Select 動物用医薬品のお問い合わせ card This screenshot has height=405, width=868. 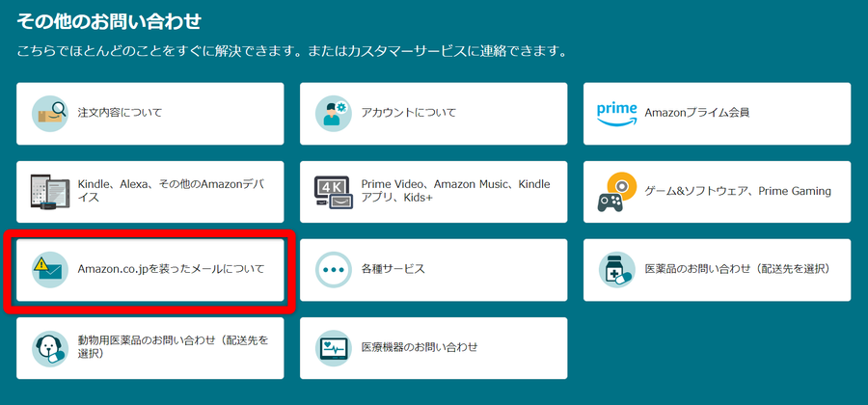(x=150, y=348)
